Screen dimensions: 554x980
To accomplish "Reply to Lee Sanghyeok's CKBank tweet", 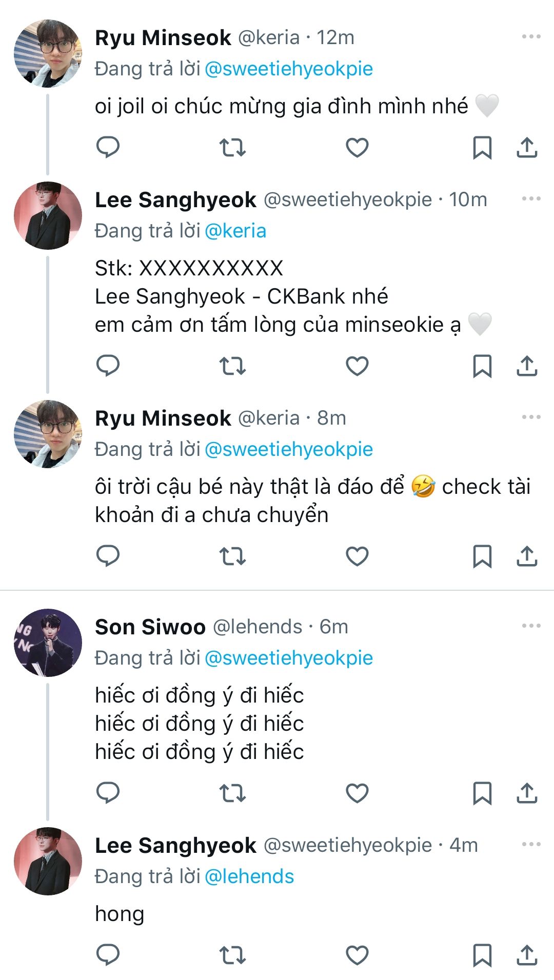I will coord(108,366).
